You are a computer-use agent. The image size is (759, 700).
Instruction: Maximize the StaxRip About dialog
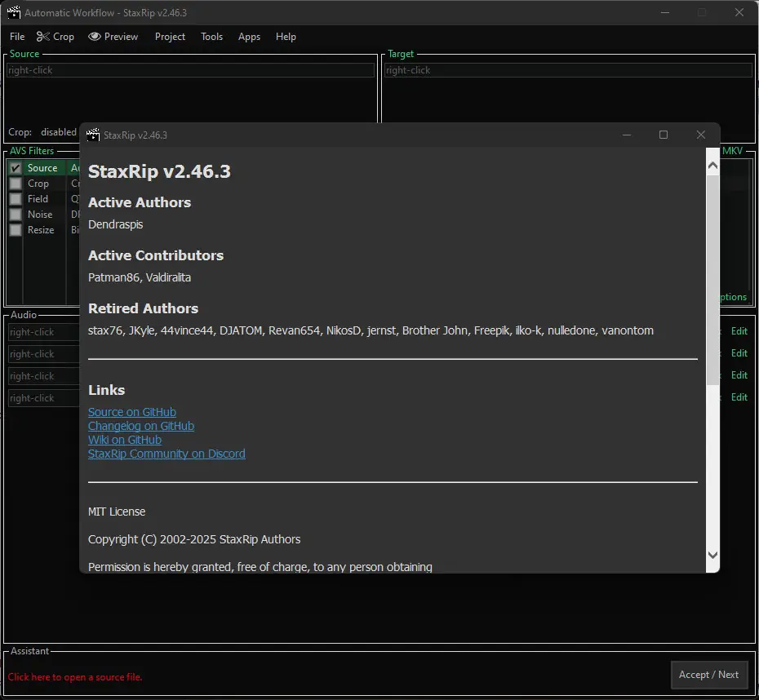pyautogui.click(x=664, y=135)
